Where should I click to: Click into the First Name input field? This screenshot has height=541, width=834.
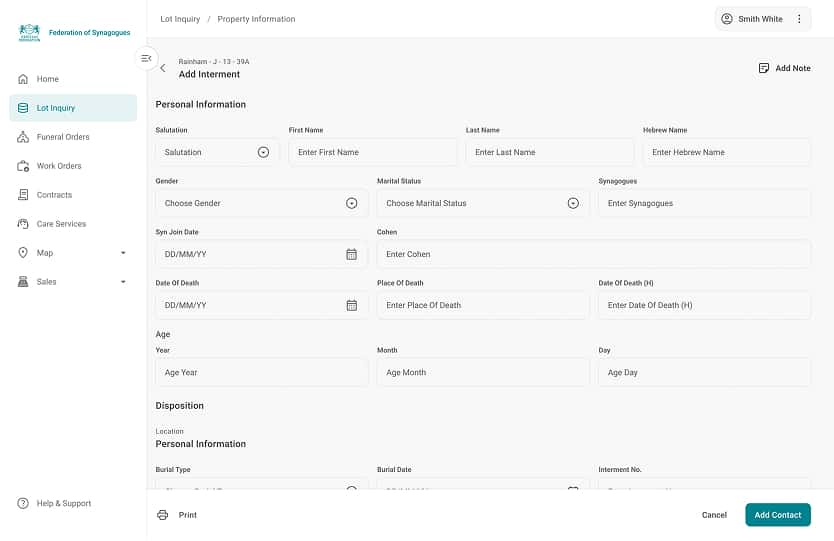[372, 152]
